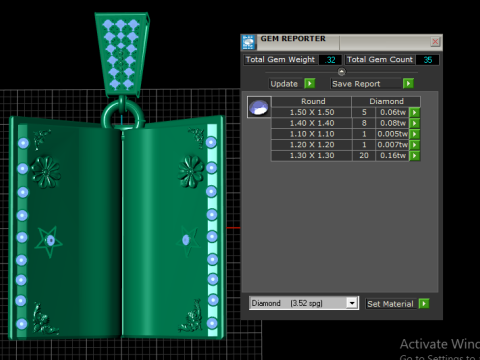Click the Set Material label
The width and height of the screenshot is (480, 360).
tap(390, 304)
